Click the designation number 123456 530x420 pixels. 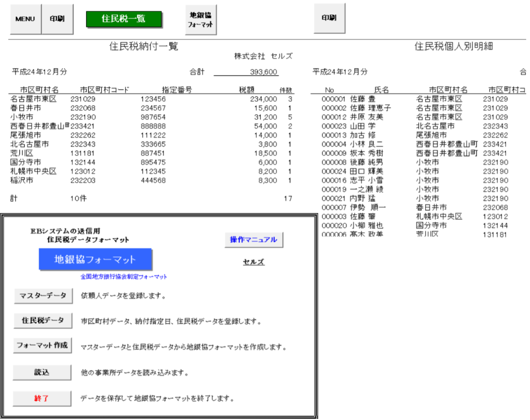point(153,99)
